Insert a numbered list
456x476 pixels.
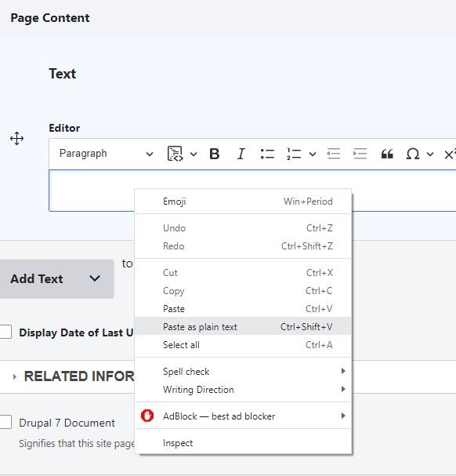pos(294,154)
